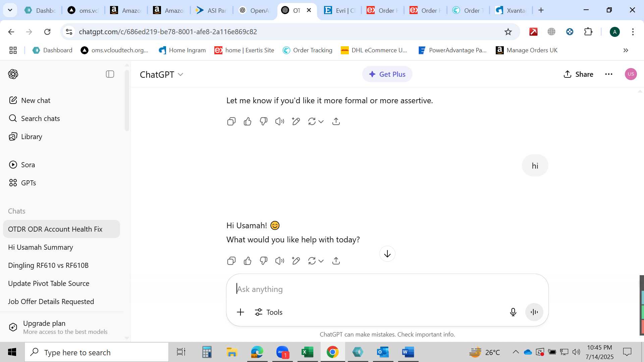Start voice mode with the waveform button
The image size is (644, 362).
tap(534, 312)
